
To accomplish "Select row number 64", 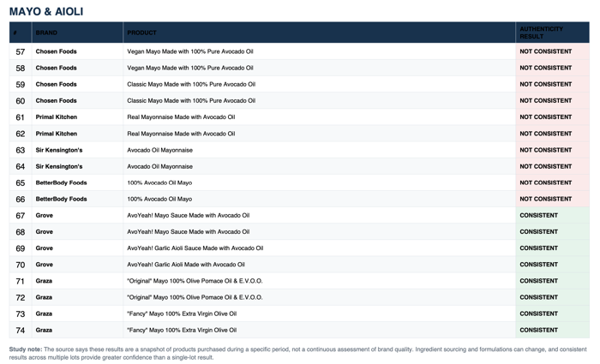I will [x=21, y=167].
